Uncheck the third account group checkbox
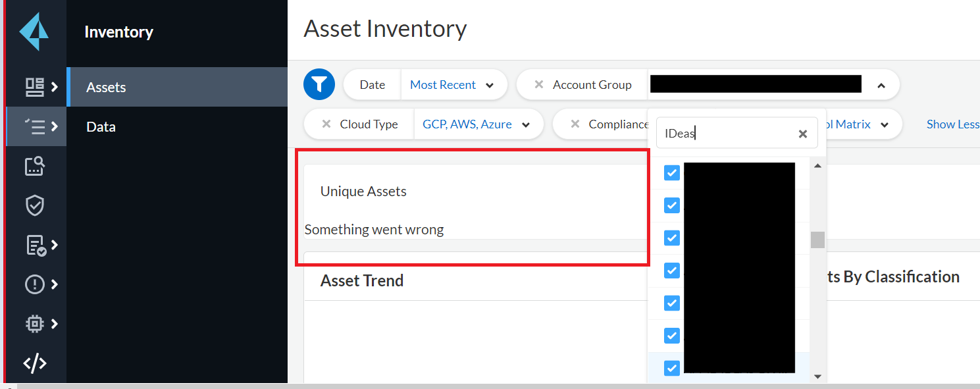Screen dimensions: 980x389 coord(671,238)
